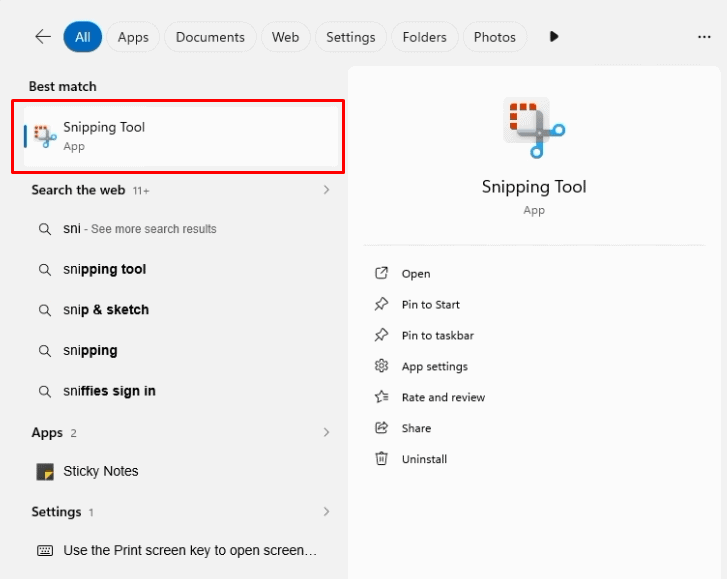Click the search icon beside 'sni'
727x579 pixels.
[x=45, y=229]
